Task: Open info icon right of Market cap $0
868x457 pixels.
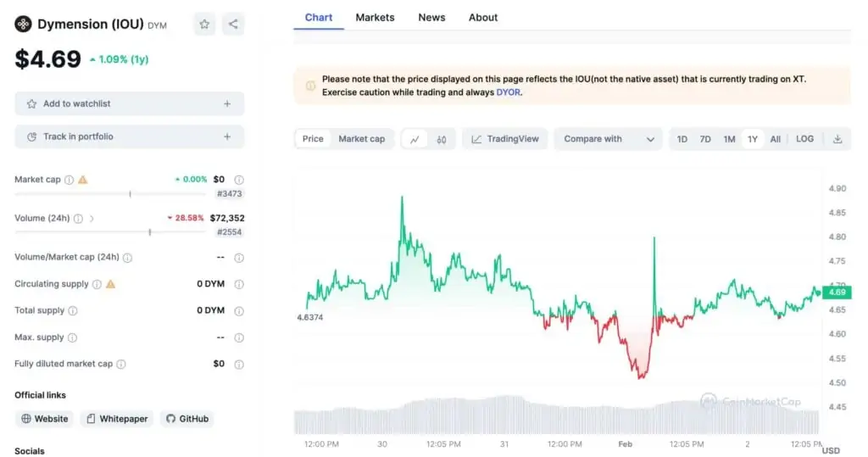Action: pyautogui.click(x=238, y=180)
